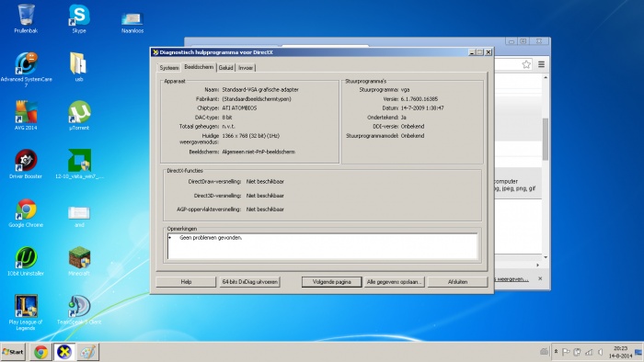Open the Start menu
This screenshot has height=362, width=644.
[x=13, y=352]
